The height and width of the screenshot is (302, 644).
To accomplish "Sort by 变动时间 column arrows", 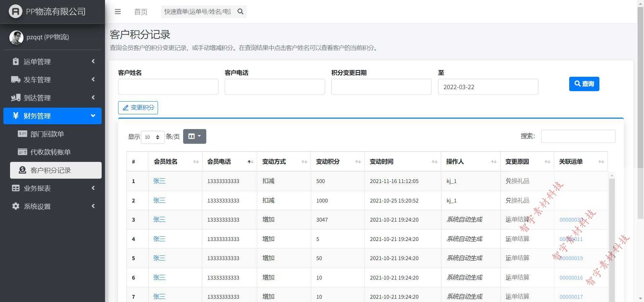I will pos(434,162).
